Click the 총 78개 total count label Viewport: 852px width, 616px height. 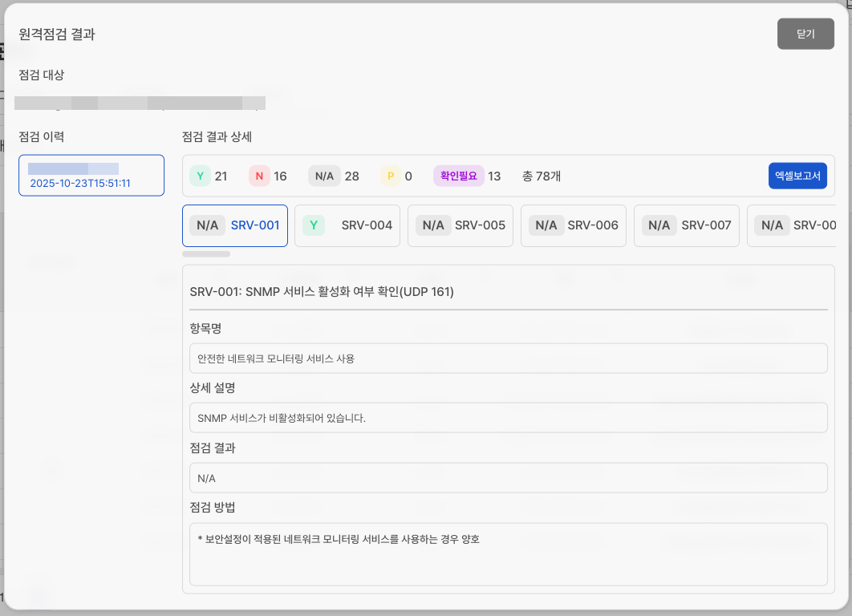tap(542, 176)
